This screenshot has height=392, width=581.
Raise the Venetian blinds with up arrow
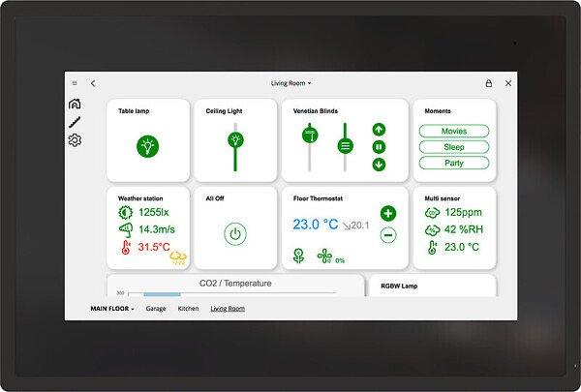[379, 129]
